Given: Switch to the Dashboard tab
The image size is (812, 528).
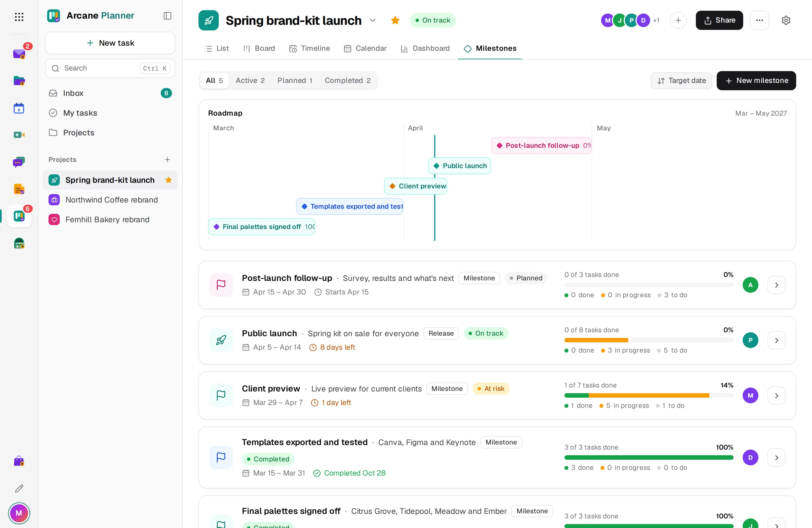Looking at the screenshot, I should (425, 49).
